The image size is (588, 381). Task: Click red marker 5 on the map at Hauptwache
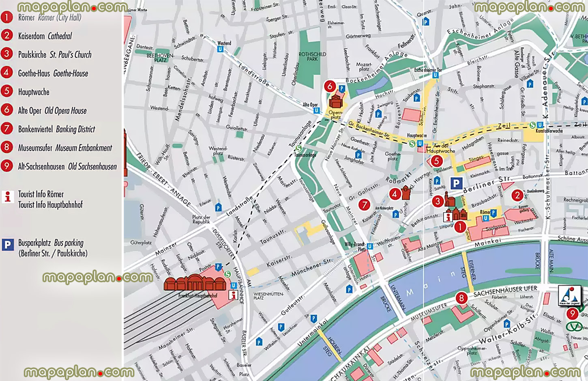(x=436, y=161)
